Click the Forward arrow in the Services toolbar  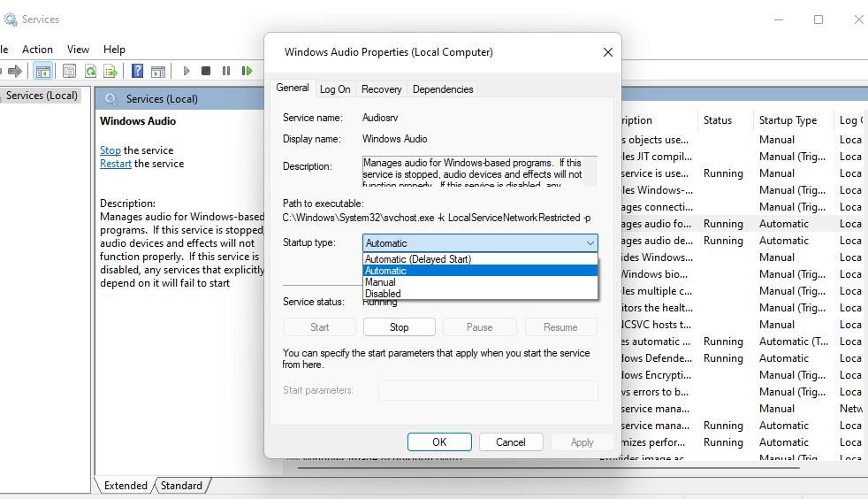(x=15, y=71)
